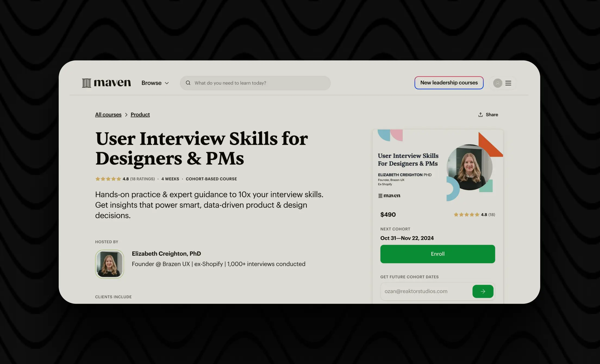Click the upload/share arrow icon

(480, 114)
